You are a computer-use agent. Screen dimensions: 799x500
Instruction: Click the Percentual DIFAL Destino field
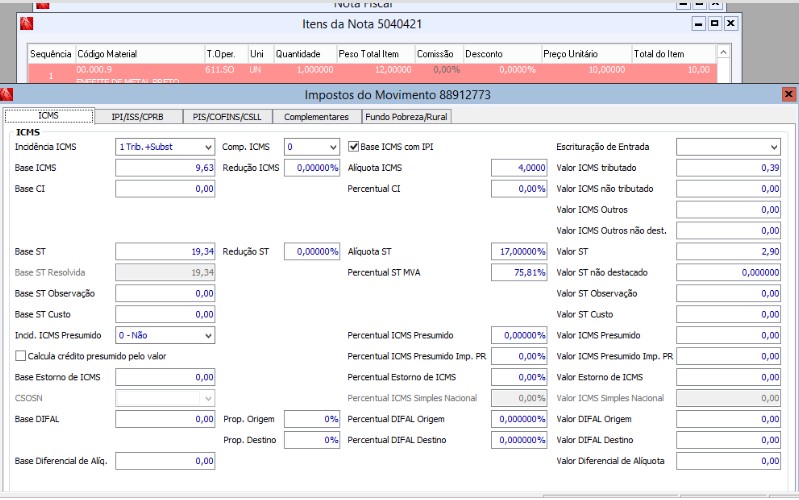click(x=519, y=440)
